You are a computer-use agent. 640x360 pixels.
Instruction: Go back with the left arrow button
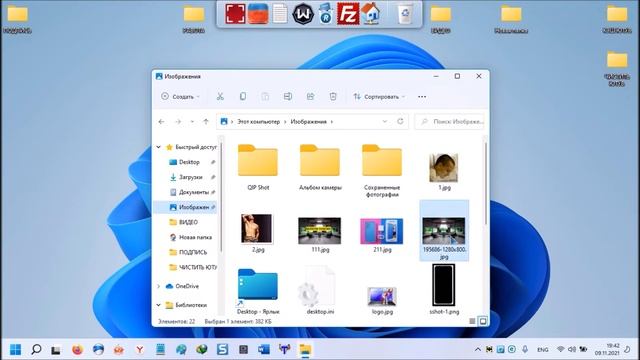click(161, 122)
